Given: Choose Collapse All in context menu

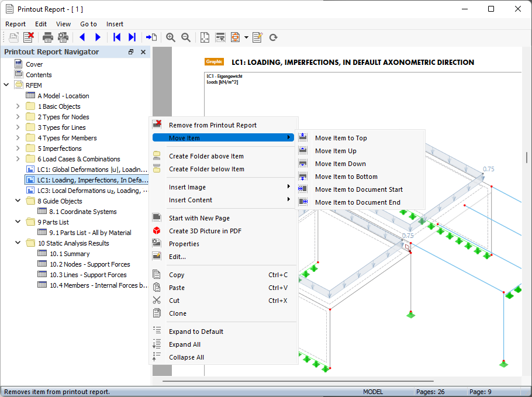Looking at the screenshot, I should click(223, 357).
